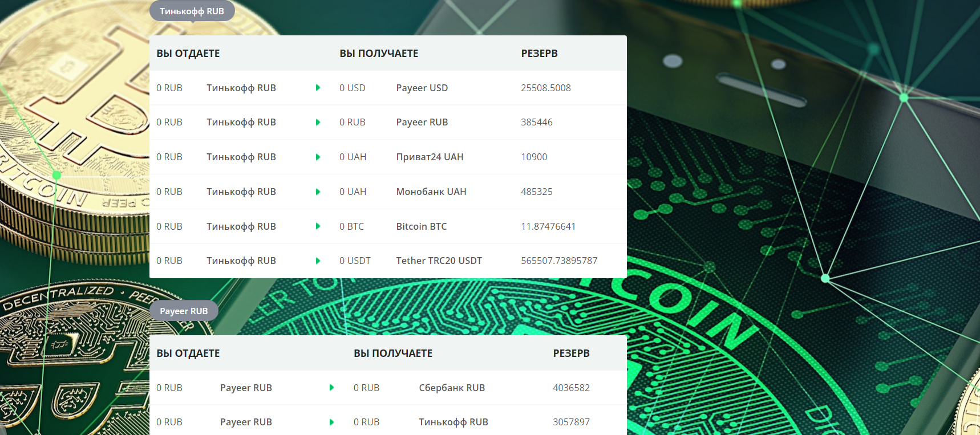Click 0 USD amount in Payeer USD row
This screenshot has width=980, height=435.
pos(352,88)
